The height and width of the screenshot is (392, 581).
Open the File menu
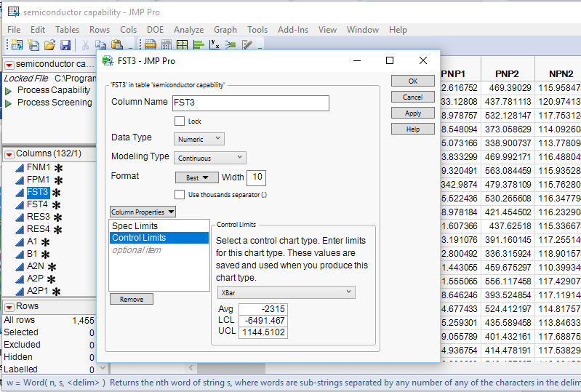point(14,30)
